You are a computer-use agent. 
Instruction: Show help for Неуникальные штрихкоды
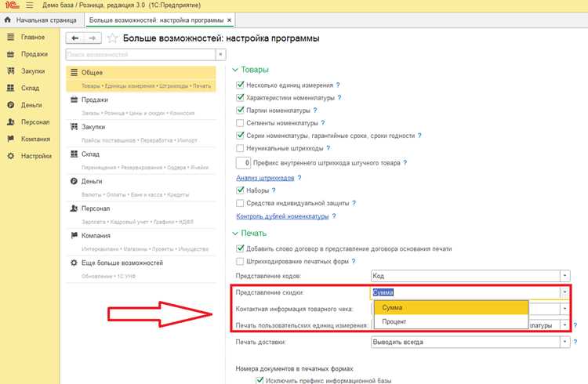click(x=328, y=148)
